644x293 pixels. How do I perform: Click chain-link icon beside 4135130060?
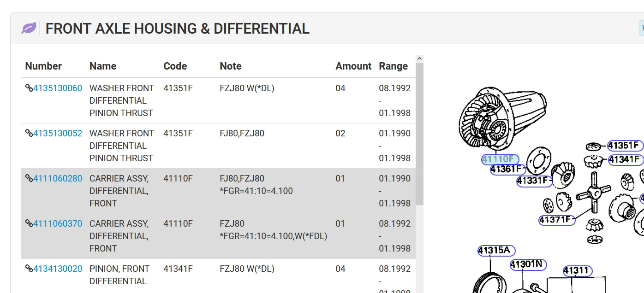click(29, 88)
